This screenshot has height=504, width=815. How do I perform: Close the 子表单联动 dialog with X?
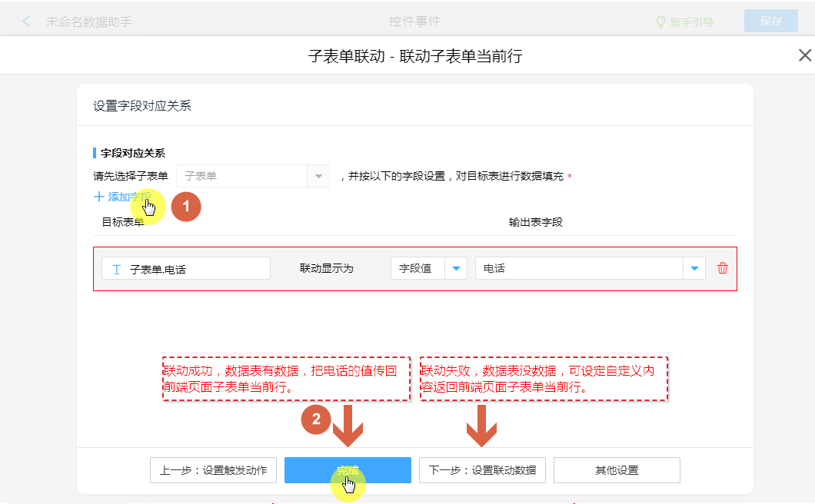click(x=804, y=55)
